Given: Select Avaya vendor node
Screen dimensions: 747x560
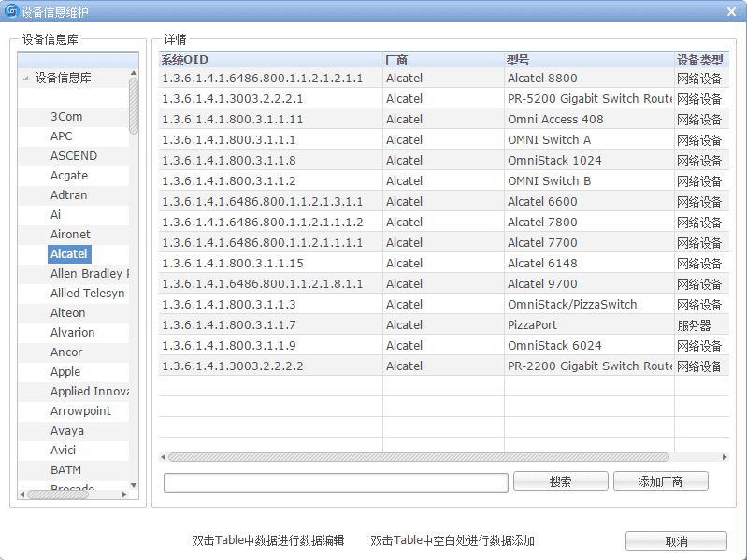Looking at the screenshot, I should (x=67, y=430).
